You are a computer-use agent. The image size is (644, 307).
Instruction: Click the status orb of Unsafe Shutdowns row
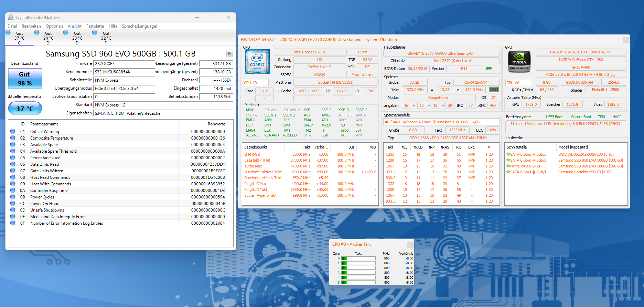[13, 210]
